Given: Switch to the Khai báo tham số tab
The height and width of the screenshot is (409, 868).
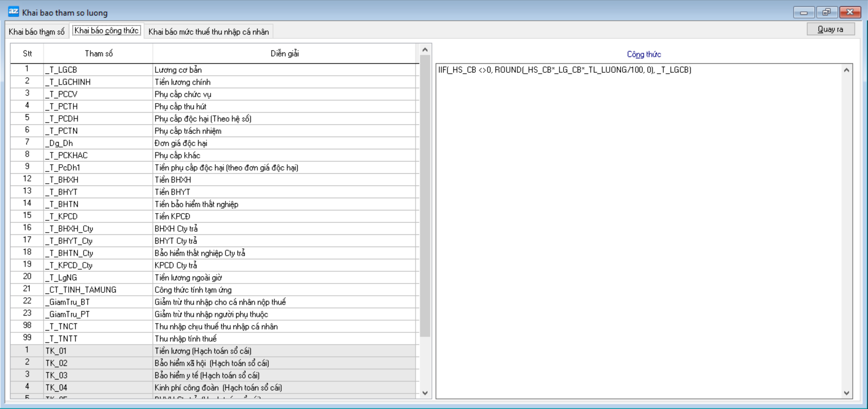Looking at the screenshot, I should [x=37, y=32].
